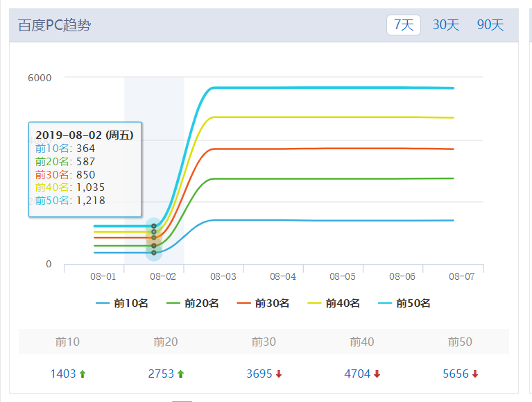Switch to the 30天 tab

(x=446, y=25)
